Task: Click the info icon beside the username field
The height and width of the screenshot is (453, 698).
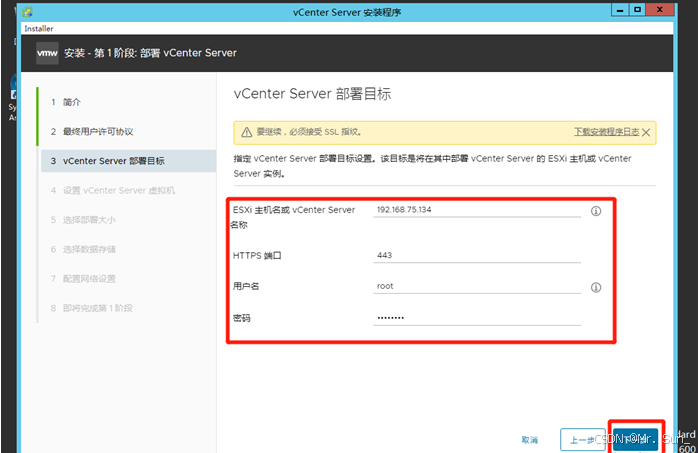Action: pyautogui.click(x=596, y=287)
